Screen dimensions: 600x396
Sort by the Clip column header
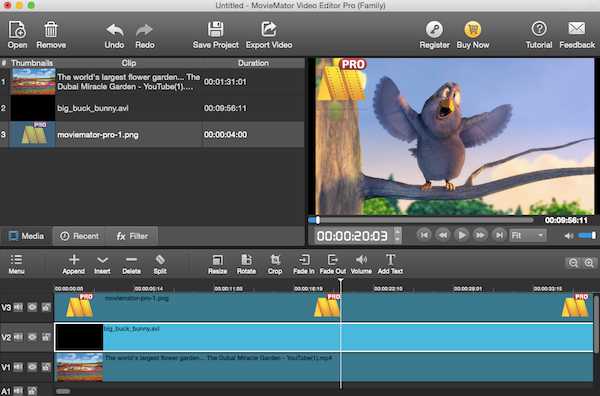129,63
